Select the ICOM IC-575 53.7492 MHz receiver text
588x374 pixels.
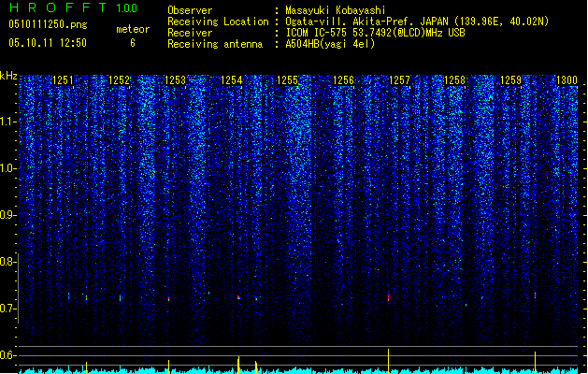point(376,33)
